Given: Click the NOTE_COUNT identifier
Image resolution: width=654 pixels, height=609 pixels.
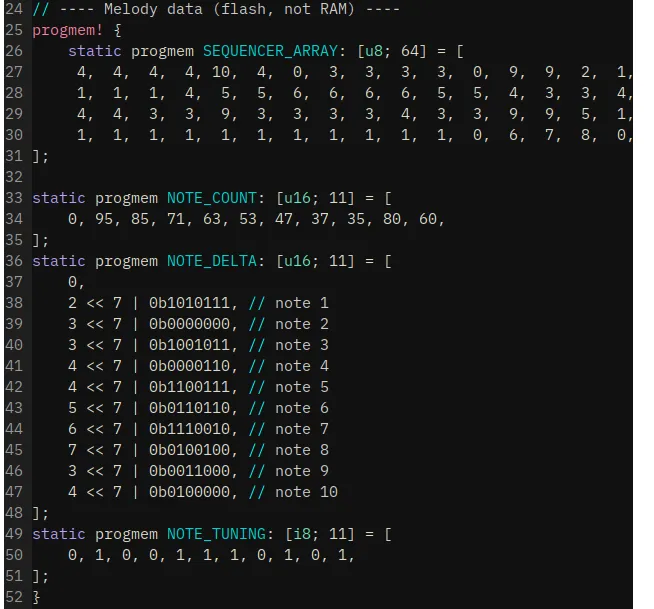Looking at the screenshot, I should click(212, 198).
